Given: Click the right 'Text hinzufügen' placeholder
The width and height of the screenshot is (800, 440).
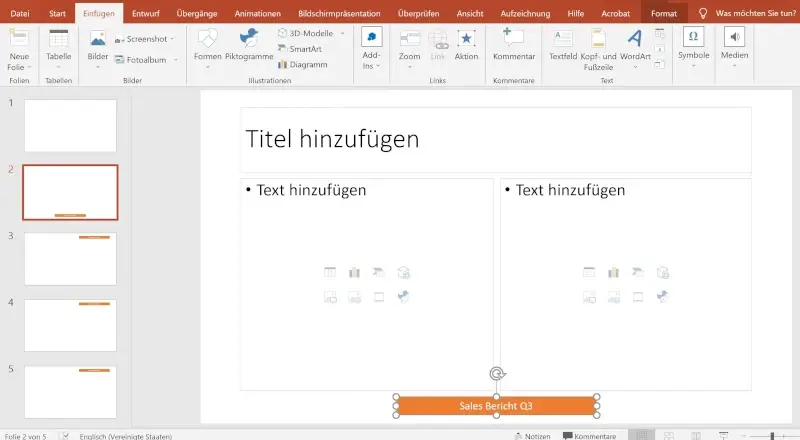Looking at the screenshot, I should tap(626, 284).
